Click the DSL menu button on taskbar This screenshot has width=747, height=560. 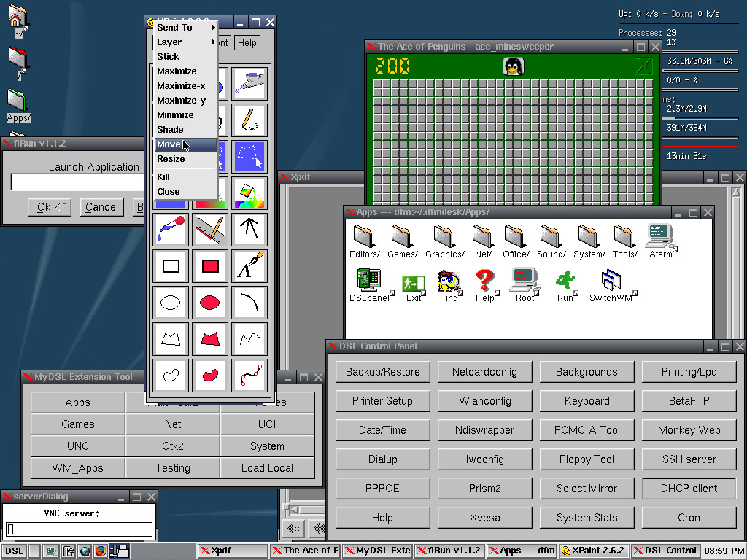[14, 551]
